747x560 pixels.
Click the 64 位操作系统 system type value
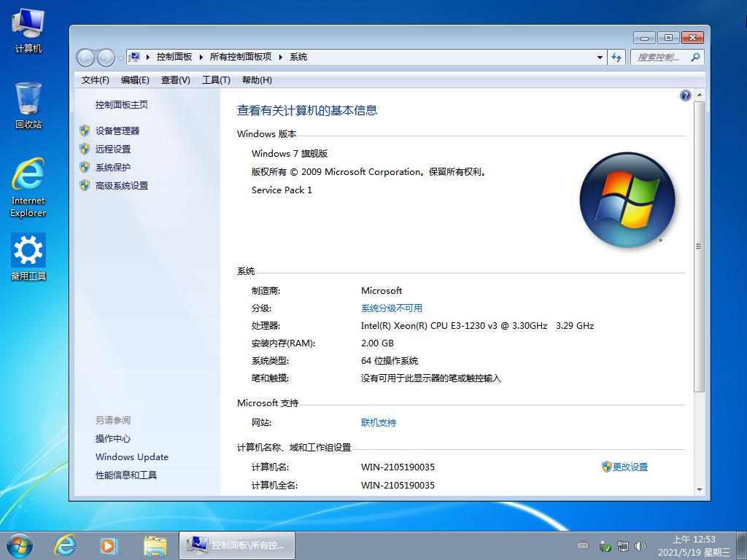390,361
